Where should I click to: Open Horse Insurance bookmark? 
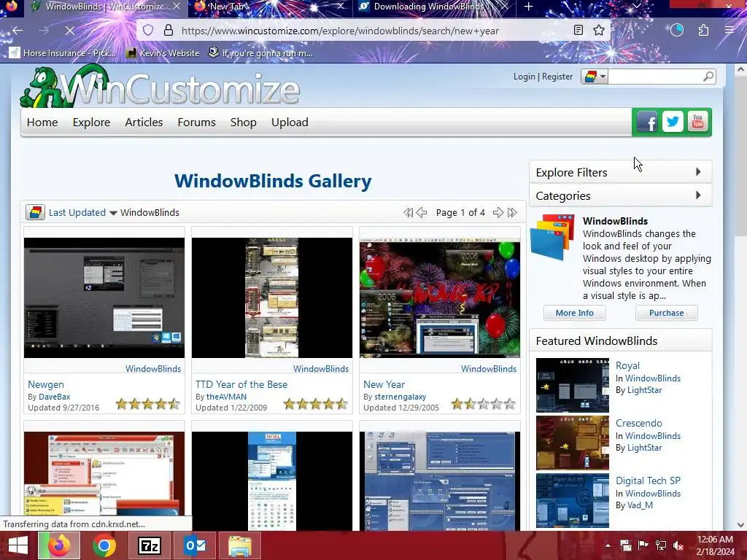pos(63,52)
